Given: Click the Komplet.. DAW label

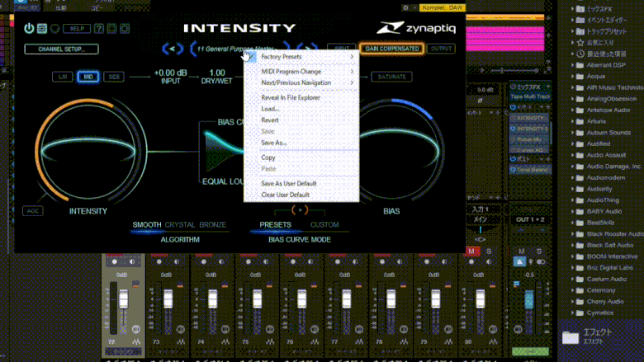Looking at the screenshot, I should click(442, 7).
